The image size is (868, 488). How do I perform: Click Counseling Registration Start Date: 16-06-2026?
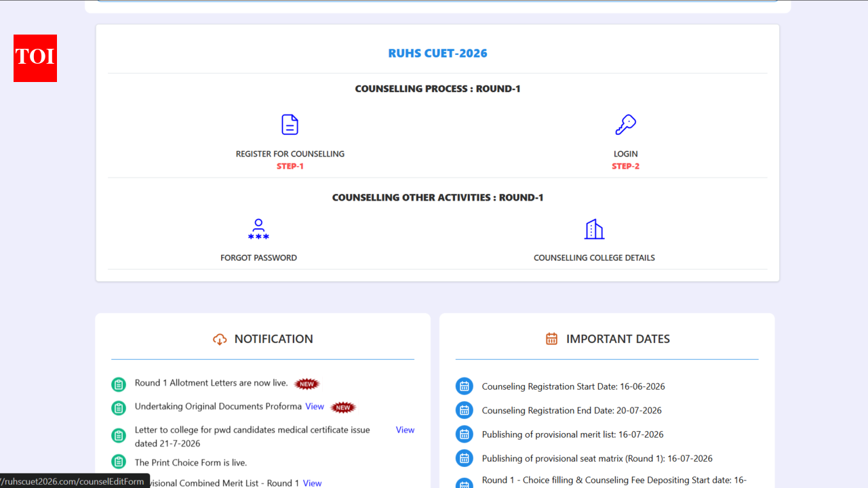click(574, 386)
